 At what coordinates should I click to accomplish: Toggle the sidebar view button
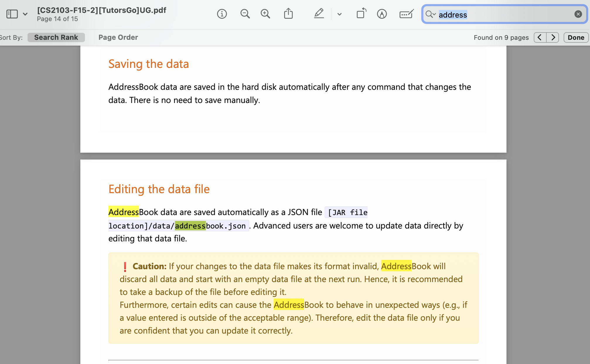click(12, 14)
